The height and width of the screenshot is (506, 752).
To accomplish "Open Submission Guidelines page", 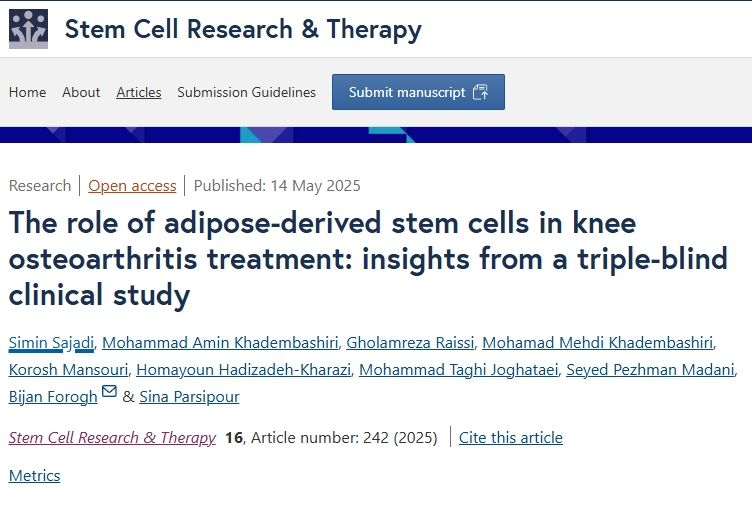I will [x=246, y=92].
